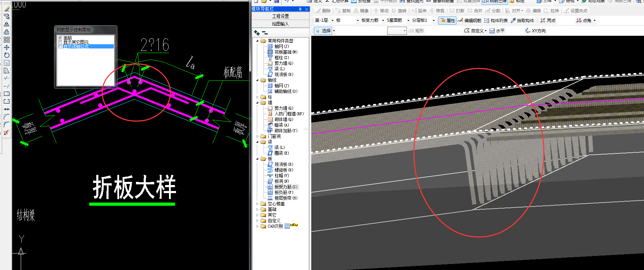Switch to 工程设置 tab

[x=280, y=16]
